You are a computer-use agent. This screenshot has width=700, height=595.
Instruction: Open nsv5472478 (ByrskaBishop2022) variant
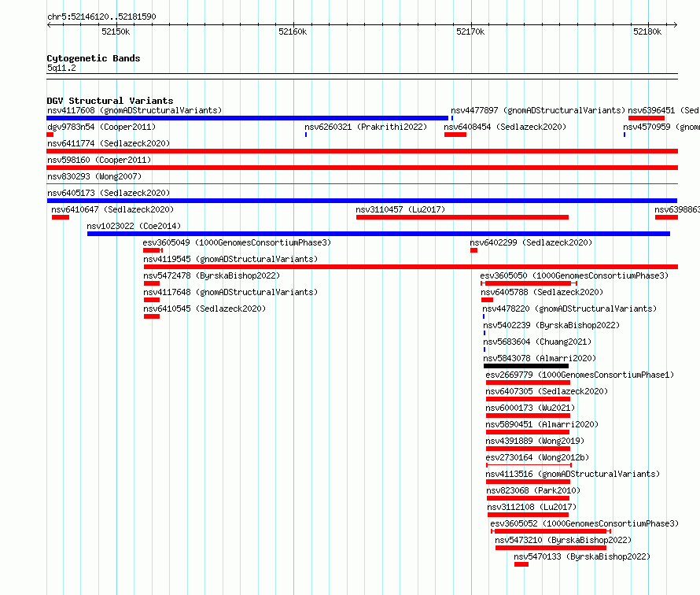point(212,275)
